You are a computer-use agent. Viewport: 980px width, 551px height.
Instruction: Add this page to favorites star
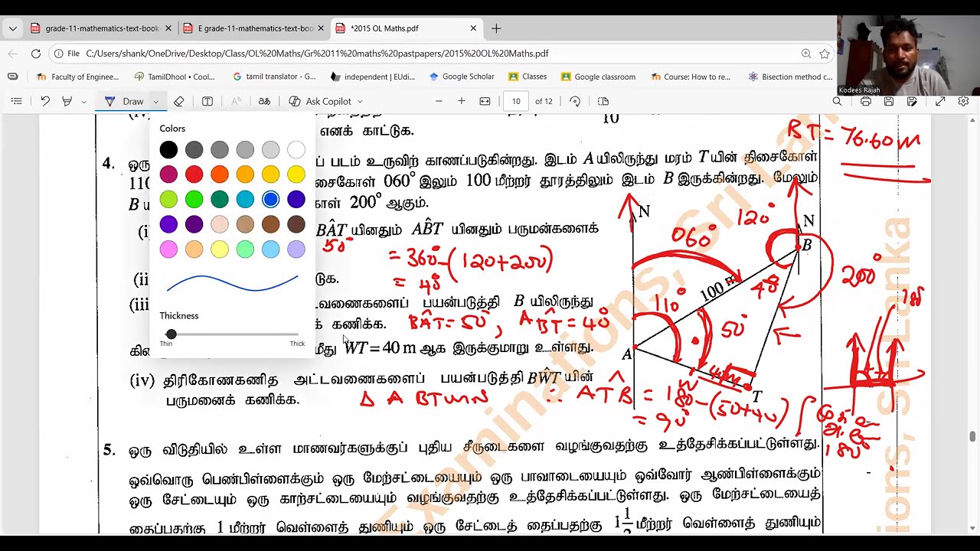click(x=825, y=54)
